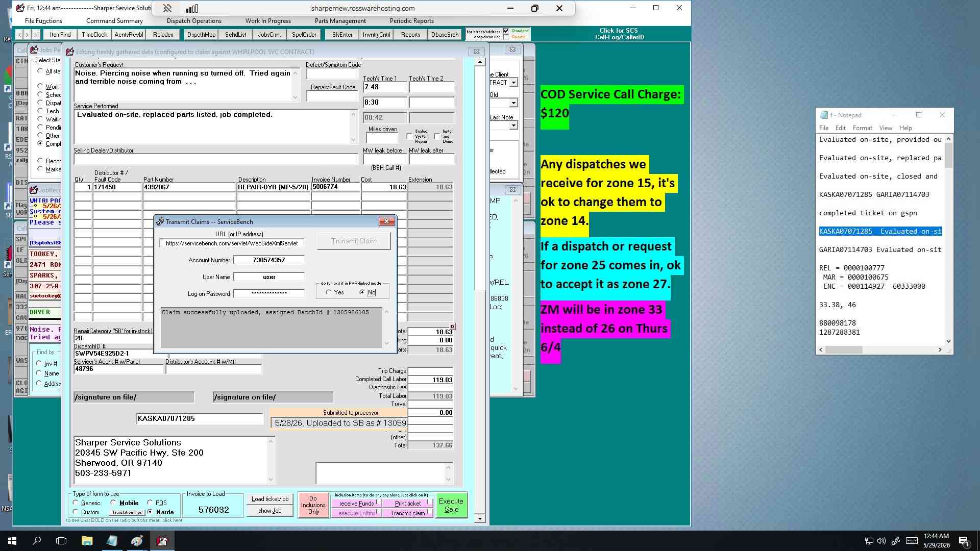The image size is (980, 551).
Task: Click the taskbar search magnifier icon
Action: pos(37,541)
